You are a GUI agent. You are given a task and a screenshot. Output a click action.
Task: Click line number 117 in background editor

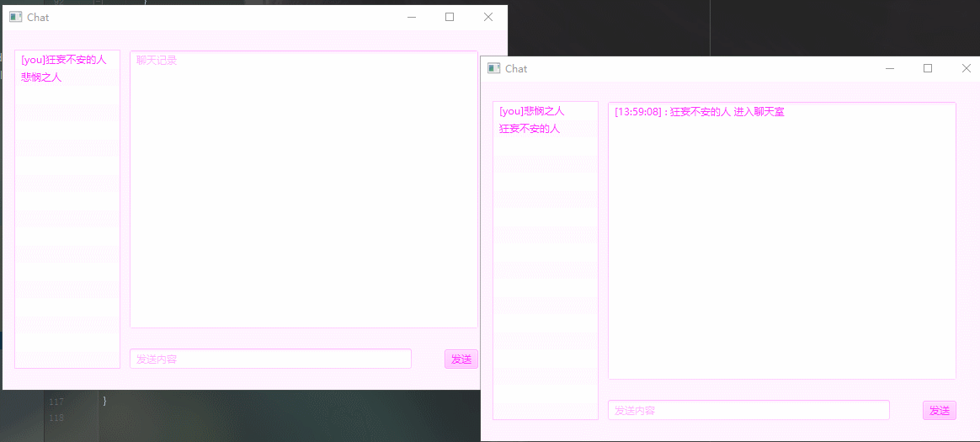pyautogui.click(x=57, y=402)
